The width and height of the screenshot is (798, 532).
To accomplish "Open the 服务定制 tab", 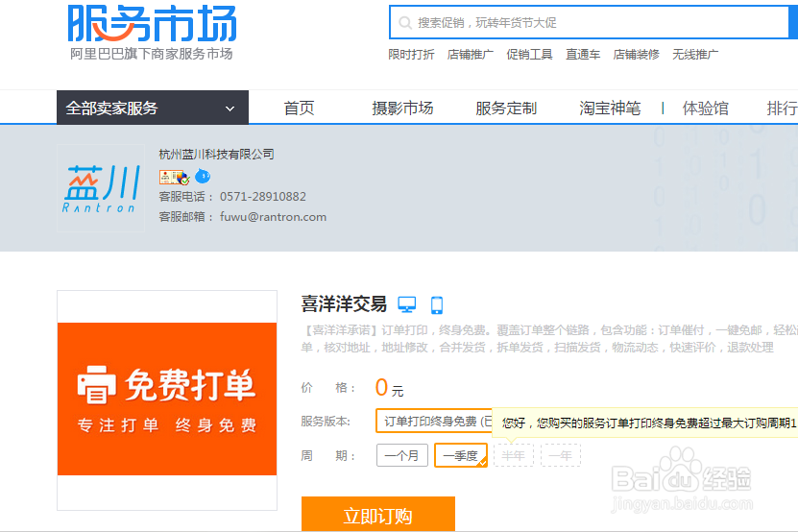I will (x=506, y=109).
